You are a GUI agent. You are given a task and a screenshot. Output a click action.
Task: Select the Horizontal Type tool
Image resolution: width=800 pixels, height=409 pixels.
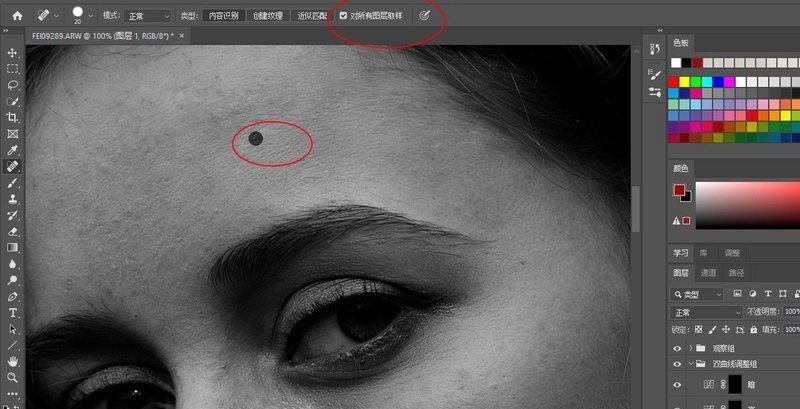(x=13, y=313)
